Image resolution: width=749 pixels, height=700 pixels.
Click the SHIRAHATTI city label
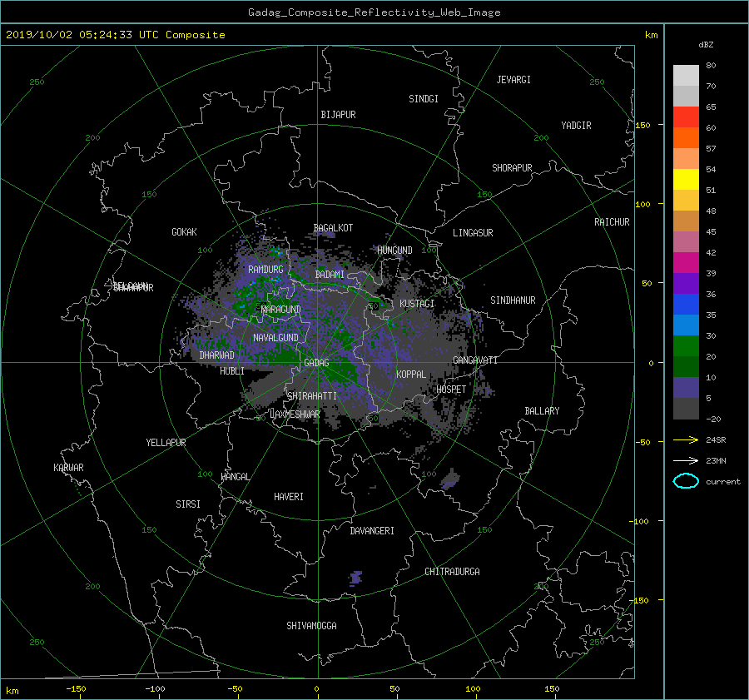coord(312,396)
